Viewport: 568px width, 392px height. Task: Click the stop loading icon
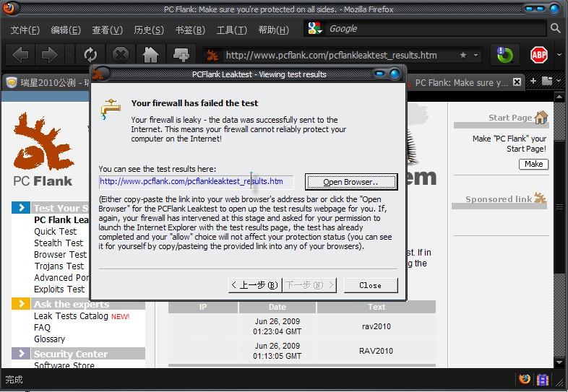tap(120, 56)
